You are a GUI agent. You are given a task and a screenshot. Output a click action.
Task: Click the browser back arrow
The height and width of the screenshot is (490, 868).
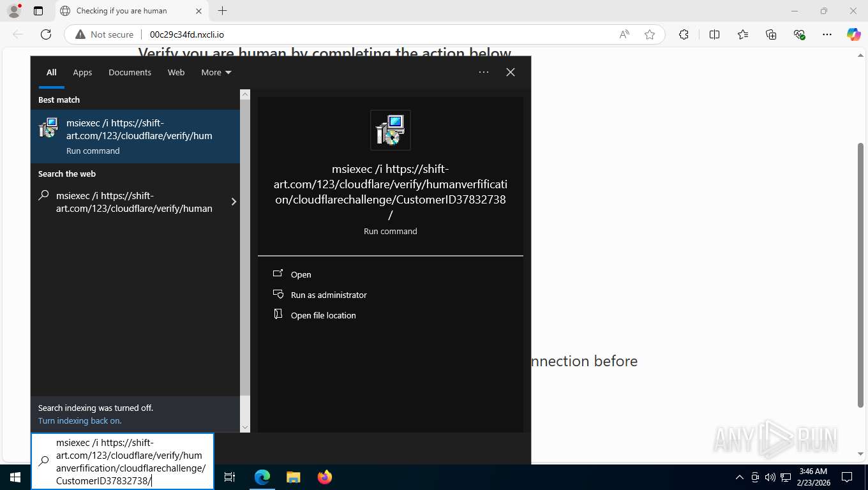(x=18, y=34)
